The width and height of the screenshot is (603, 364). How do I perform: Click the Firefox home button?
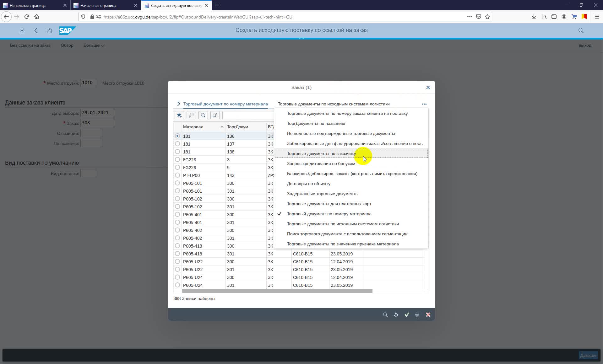point(37,17)
